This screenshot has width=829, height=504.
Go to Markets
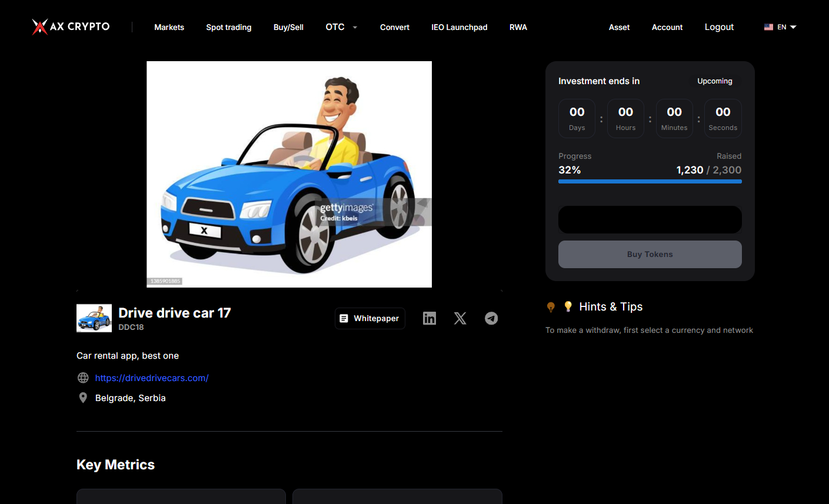[169, 27]
